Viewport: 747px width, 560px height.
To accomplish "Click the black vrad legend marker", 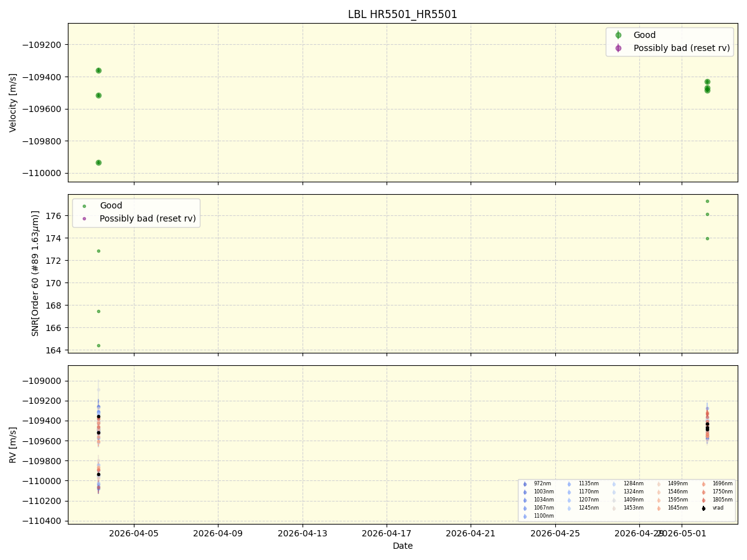I will click(703, 508).
